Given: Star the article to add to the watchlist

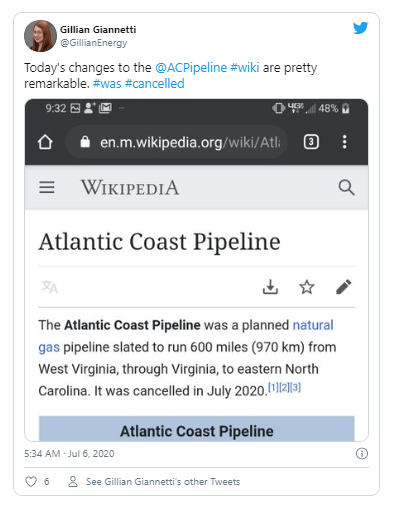Looking at the screenshot, I should [x=307, y=287].
